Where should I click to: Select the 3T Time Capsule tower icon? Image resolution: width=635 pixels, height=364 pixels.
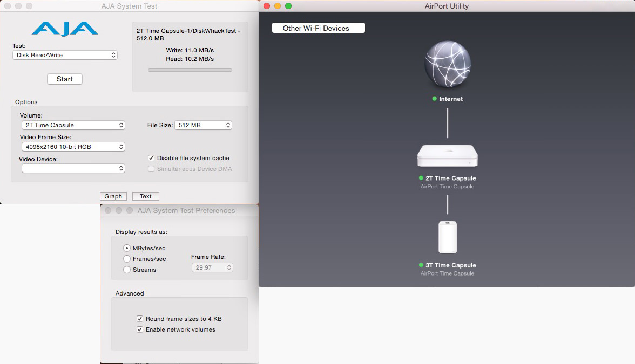click(x=448, y=237)
